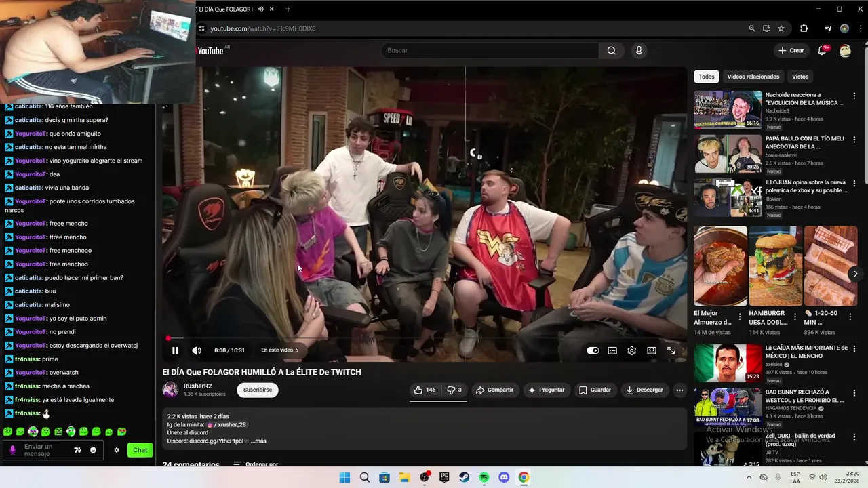Bookmark this page with star icon
868x488 pixels.
(x=781, y=28)
